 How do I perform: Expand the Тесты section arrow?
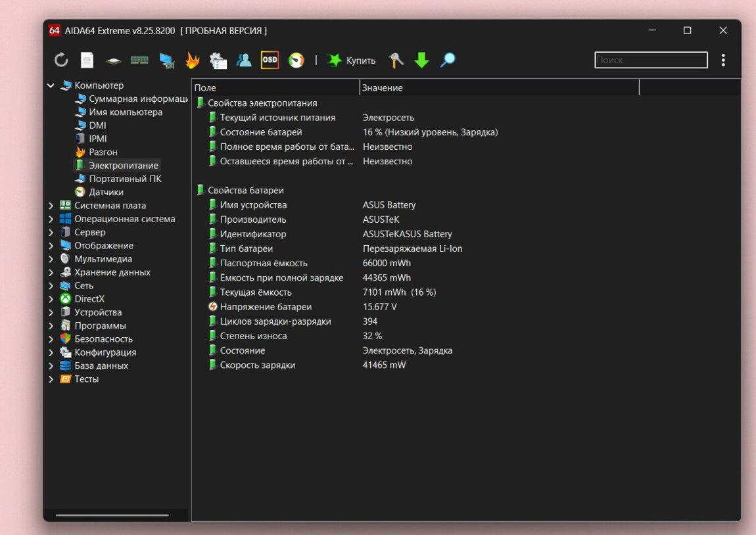[51, 379]
